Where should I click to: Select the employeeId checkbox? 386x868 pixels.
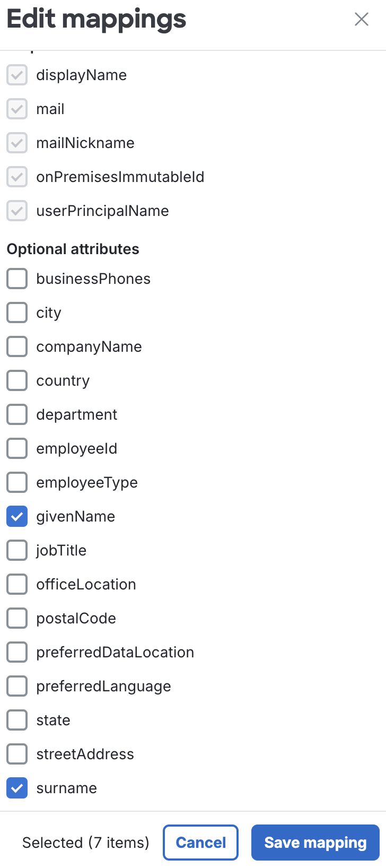point(17,448)
